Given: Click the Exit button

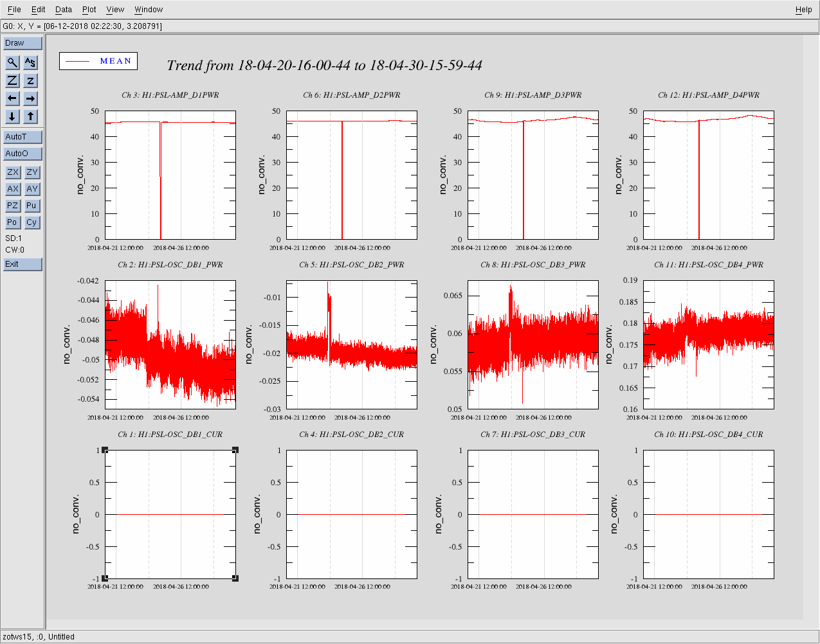Looking at the screenshot, I should pos(23,264).
